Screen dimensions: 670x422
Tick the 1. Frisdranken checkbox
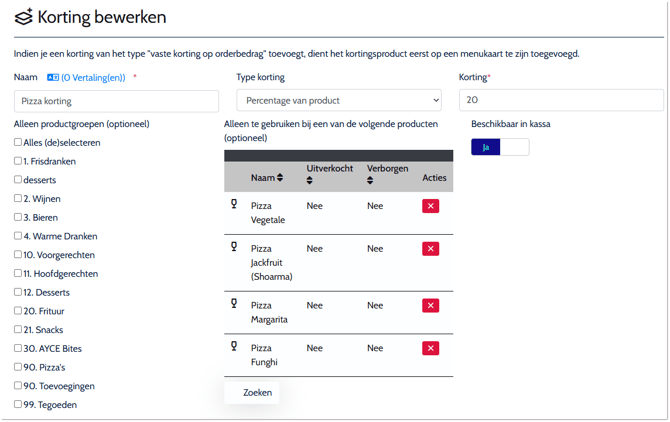coord(18,161)
